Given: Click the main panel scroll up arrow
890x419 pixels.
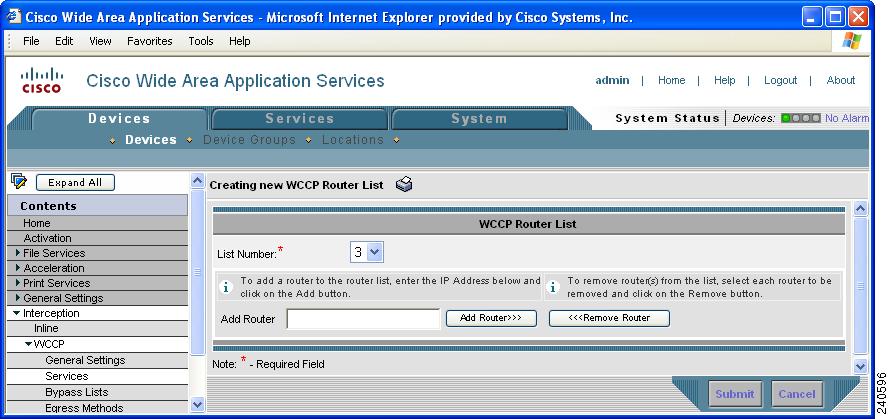Looking at the screenshot, I should [x=860, y=209].
